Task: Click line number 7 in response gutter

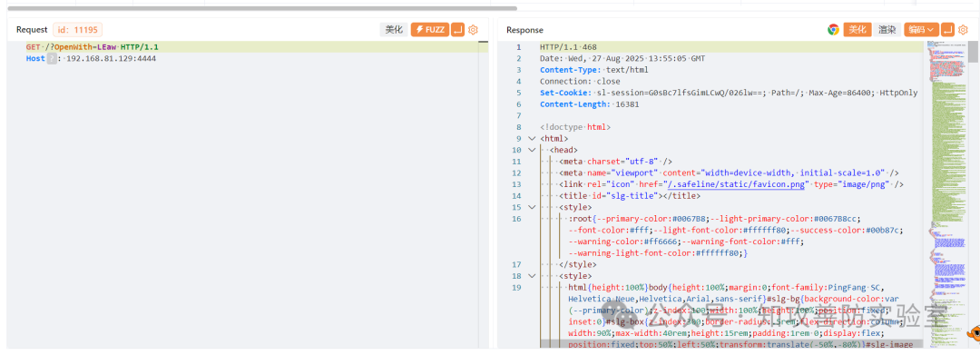Action: point(518,115)
